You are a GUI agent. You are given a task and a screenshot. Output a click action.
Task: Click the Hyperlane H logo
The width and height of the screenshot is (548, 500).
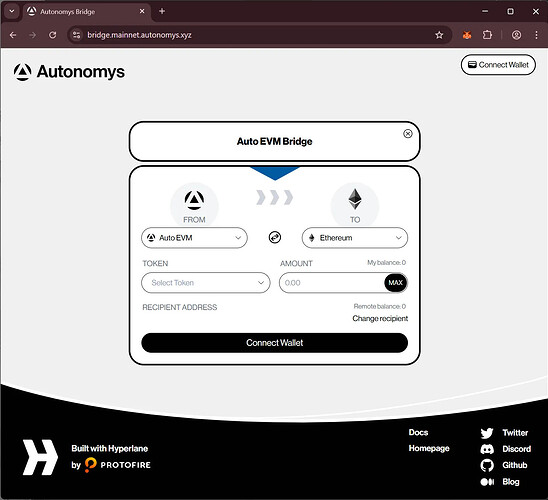point(40,457)
